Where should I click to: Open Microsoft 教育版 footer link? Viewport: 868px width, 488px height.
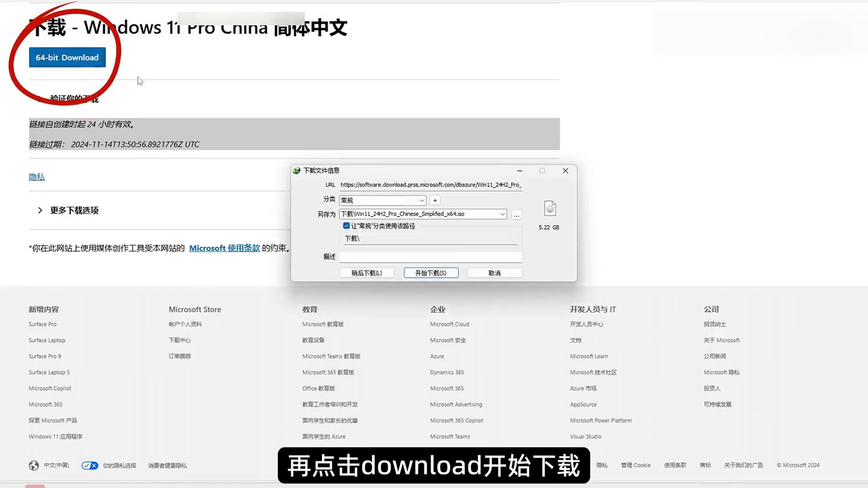coord(323,324)
